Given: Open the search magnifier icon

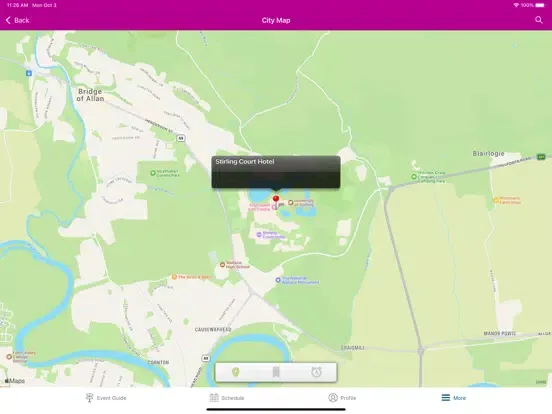Looking at the screenshot, I should coord(539,20).
